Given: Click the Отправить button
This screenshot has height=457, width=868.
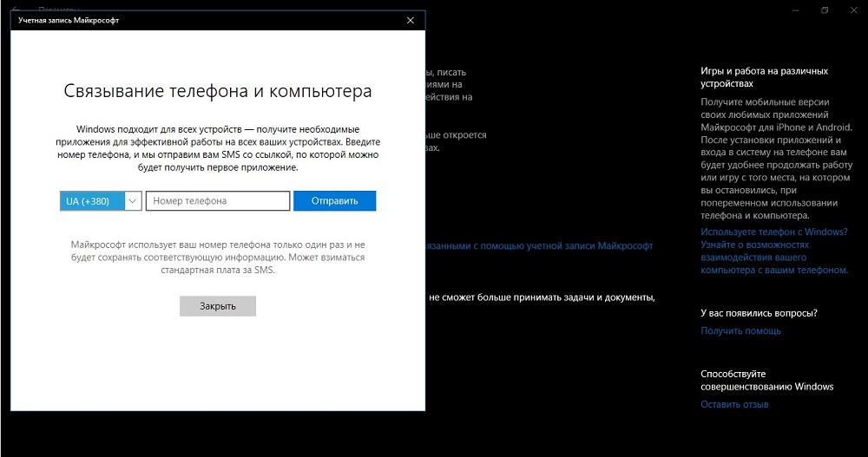Looking at the screenshot, I should point(334,201).
